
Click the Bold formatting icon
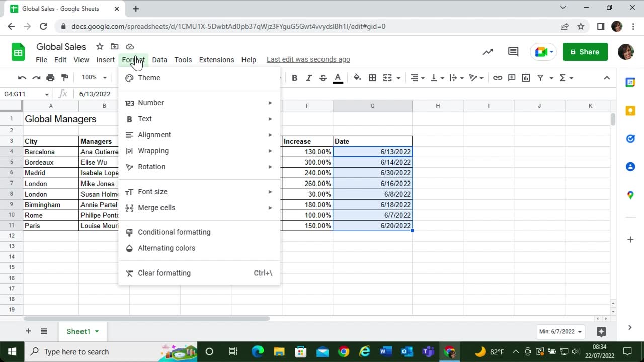[295, 78]
